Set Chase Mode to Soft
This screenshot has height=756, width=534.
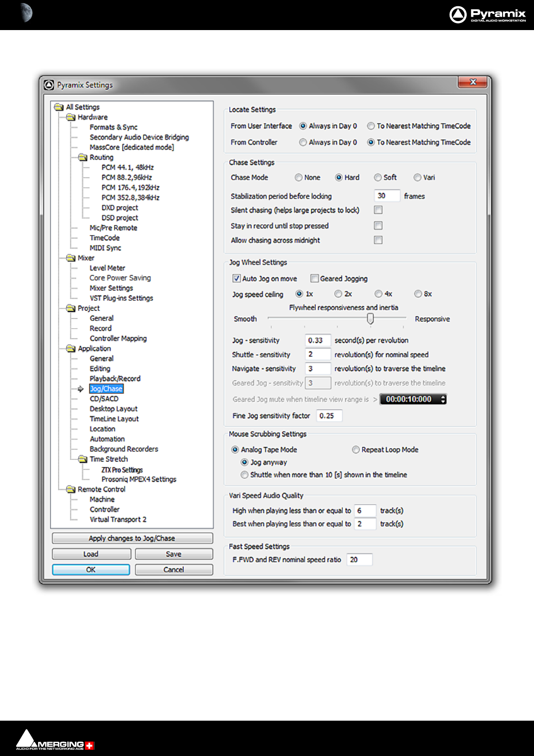(x=378, y=177)
